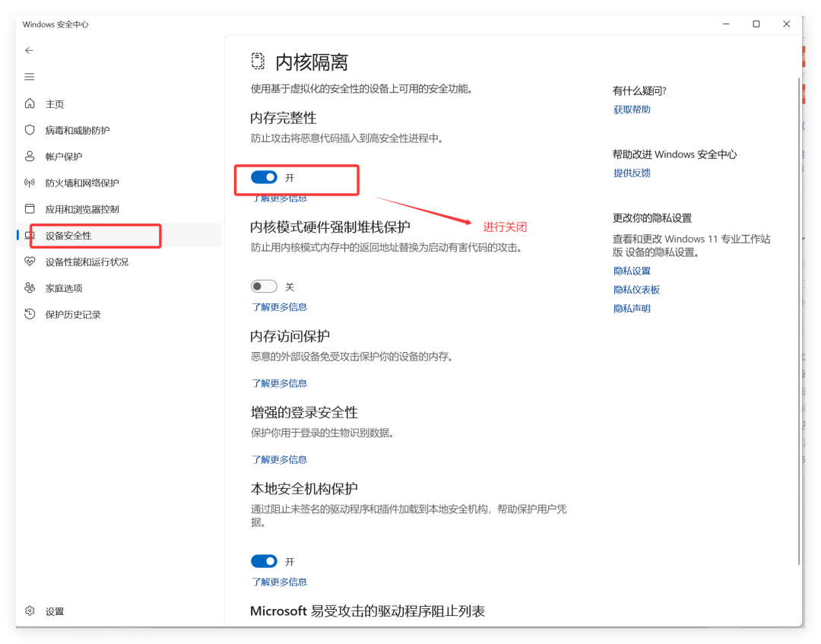Maximize the Windows 安全中心 window
This screenshot has width=821, height=644.
click(756, 24)
